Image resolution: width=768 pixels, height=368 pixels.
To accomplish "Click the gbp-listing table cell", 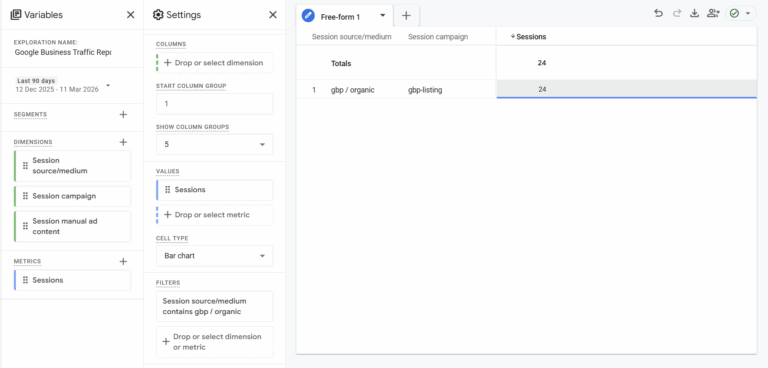I will 425,90.
